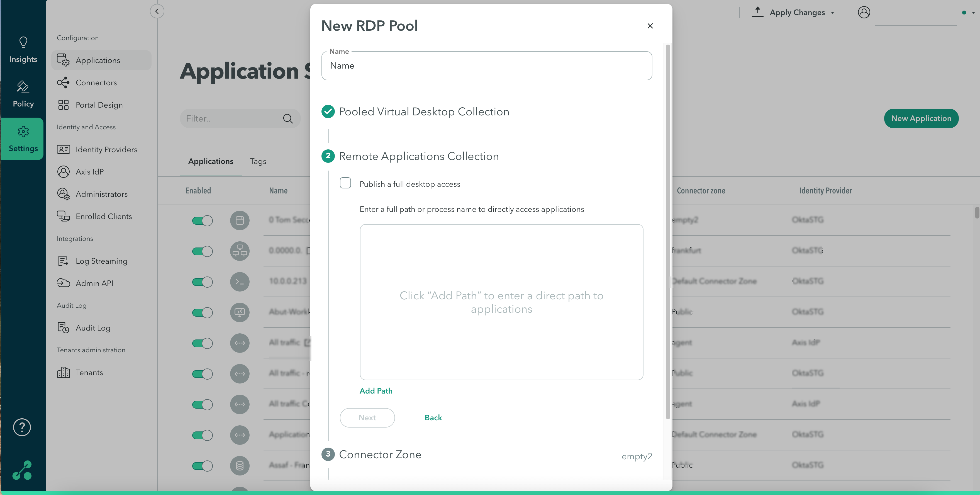Image resolution: width=980 pixels, height=495 pixels.
Task: Open the Policy section icon
Action: (x=23, y=87)
